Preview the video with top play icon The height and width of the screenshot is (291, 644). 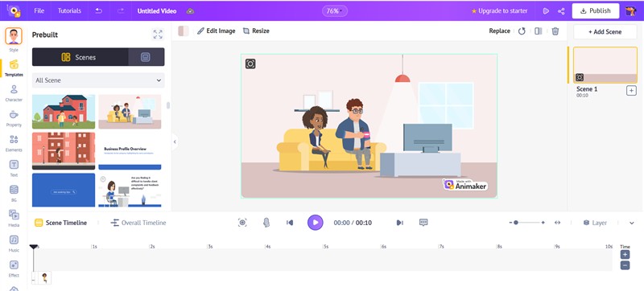[546, 11]
